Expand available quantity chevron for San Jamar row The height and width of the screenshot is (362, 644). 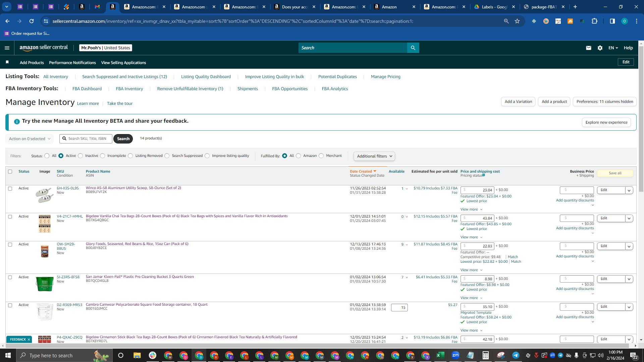(407, 278)
